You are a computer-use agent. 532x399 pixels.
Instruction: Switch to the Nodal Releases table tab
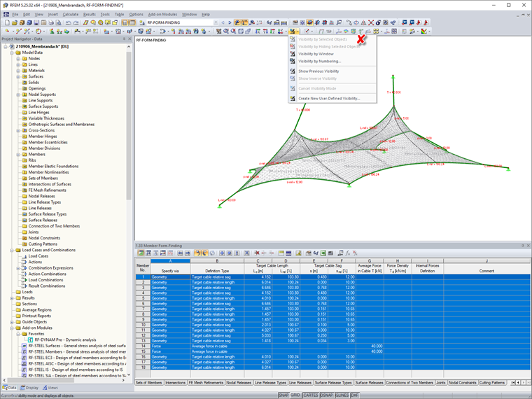click(x=239, y=383)
